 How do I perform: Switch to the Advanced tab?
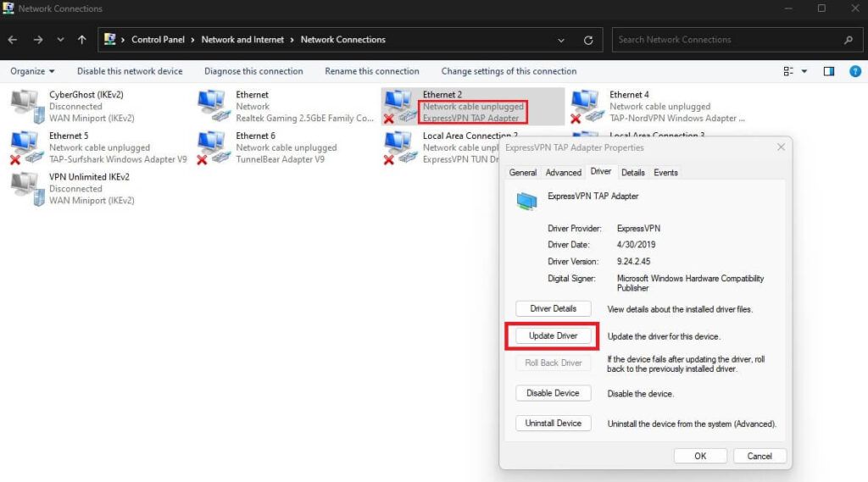coord(564,173)
